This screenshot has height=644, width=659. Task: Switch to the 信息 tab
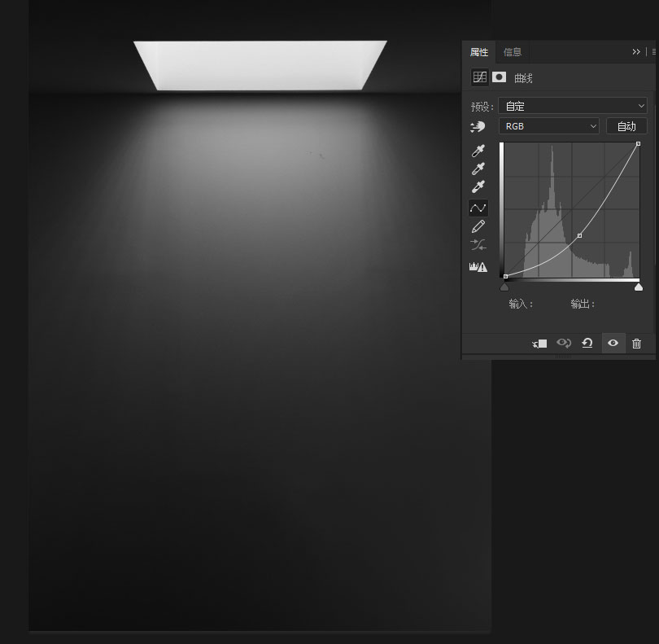513,52
